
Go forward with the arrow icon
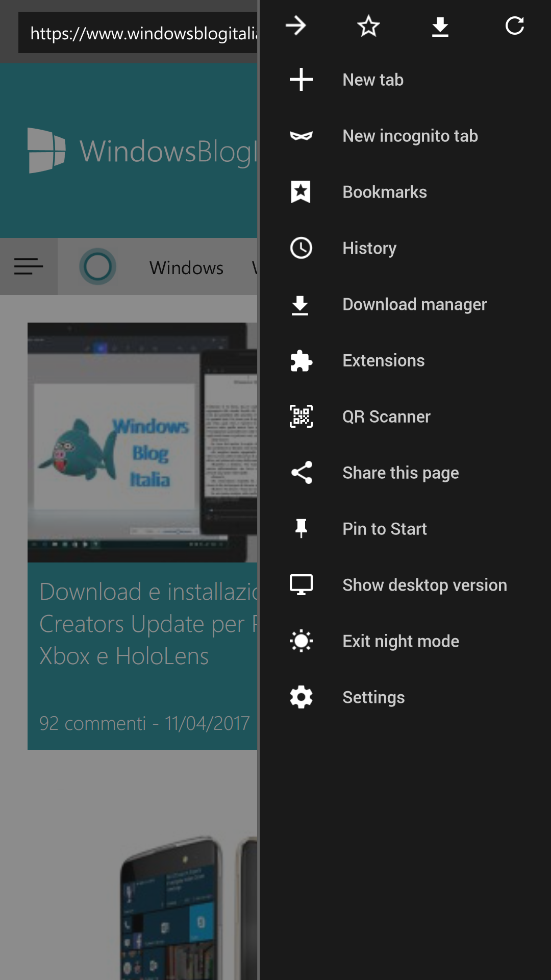296,26
